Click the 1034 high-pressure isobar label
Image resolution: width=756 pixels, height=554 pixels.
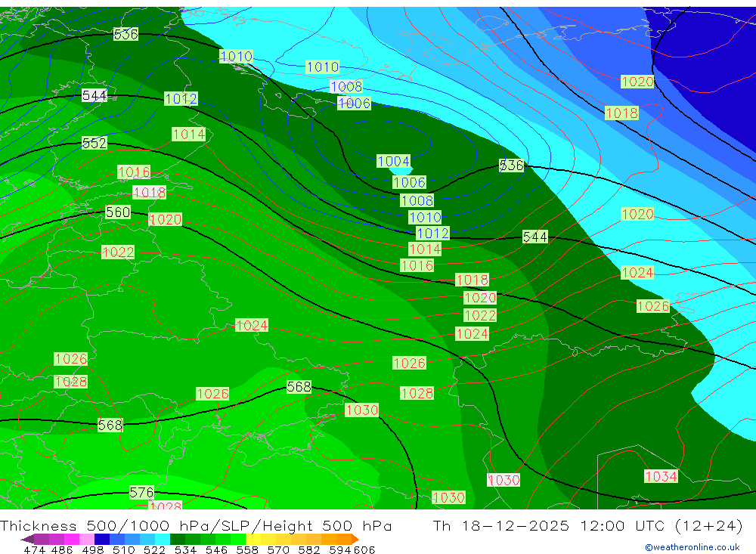pos(661,476)
